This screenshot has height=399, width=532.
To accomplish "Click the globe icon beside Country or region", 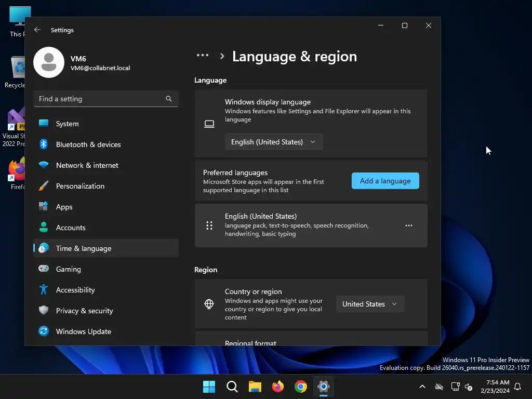I will (x=209, y=304).
